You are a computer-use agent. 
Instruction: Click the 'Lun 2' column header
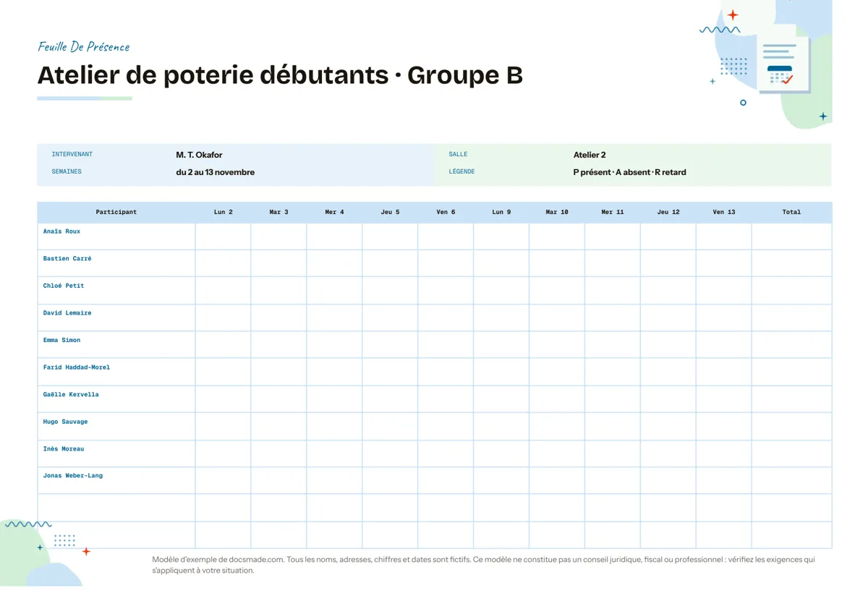pyautogui.click(x=224, y=212)
